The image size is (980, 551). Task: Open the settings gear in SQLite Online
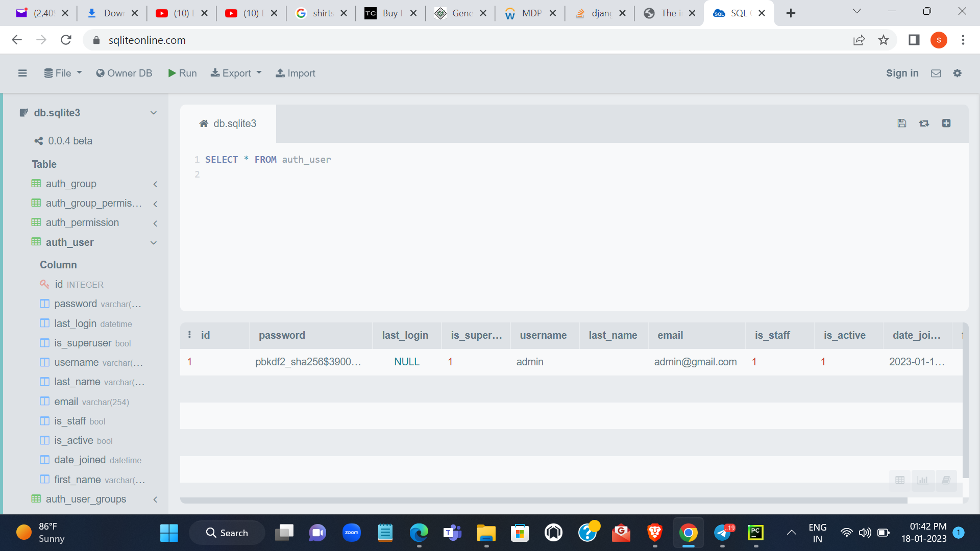pyautogui.click(x=957, y=73)
